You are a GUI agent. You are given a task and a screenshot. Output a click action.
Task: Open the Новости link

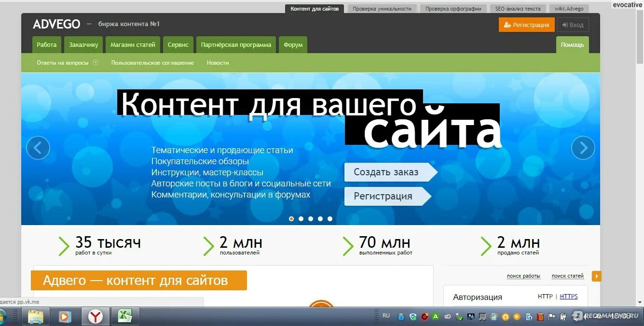pos(218,63)
